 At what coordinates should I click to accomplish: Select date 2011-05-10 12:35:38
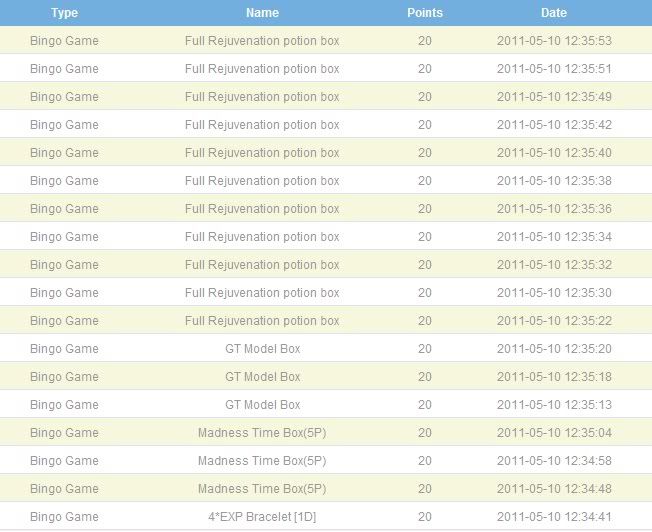[x=554, y=181]
